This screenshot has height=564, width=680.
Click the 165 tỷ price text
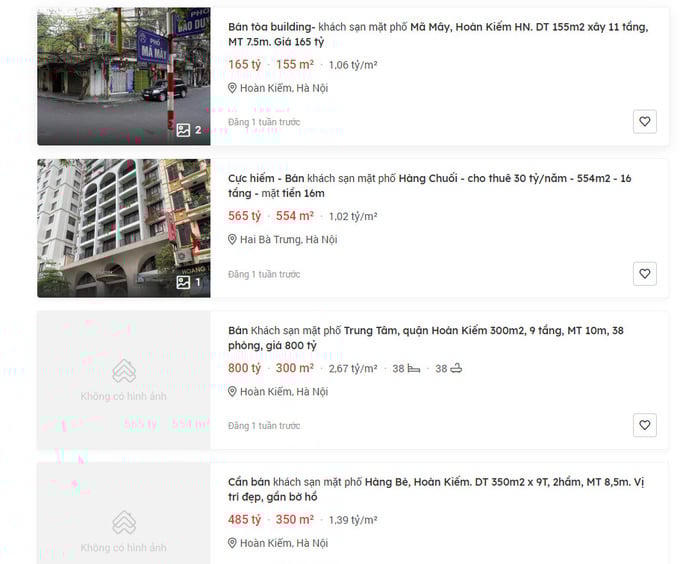244,65
